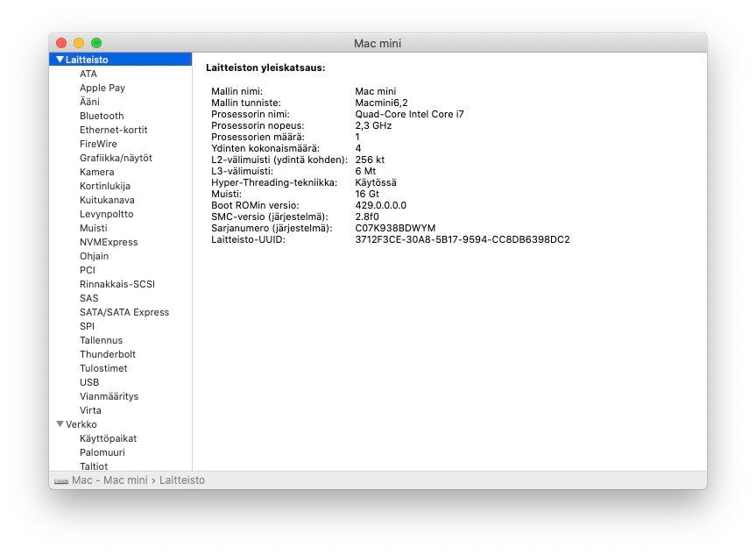Open Kortinlukija entry
This screenshot has height=554, width=756.
[x=104, y=186]
